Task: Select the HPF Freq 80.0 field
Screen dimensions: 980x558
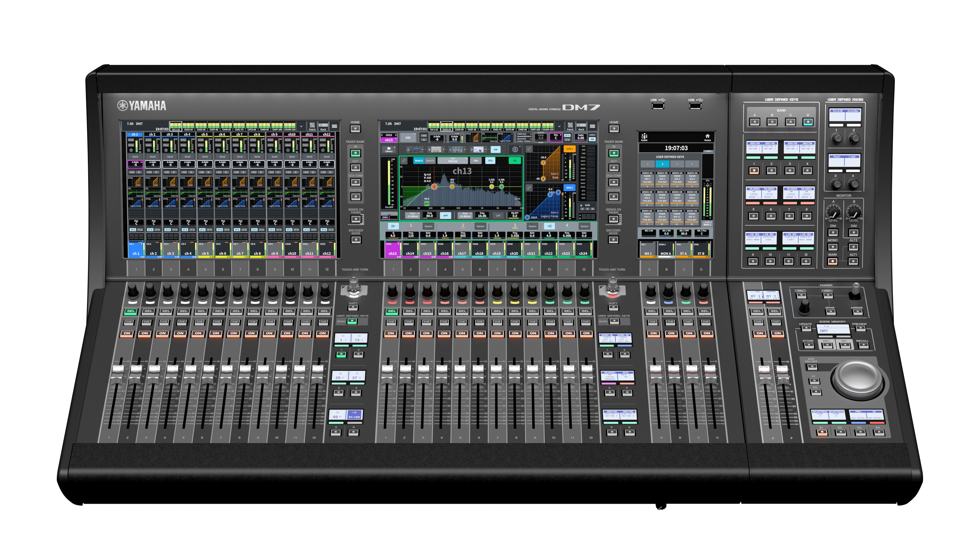Action: [x=430, y=216]
